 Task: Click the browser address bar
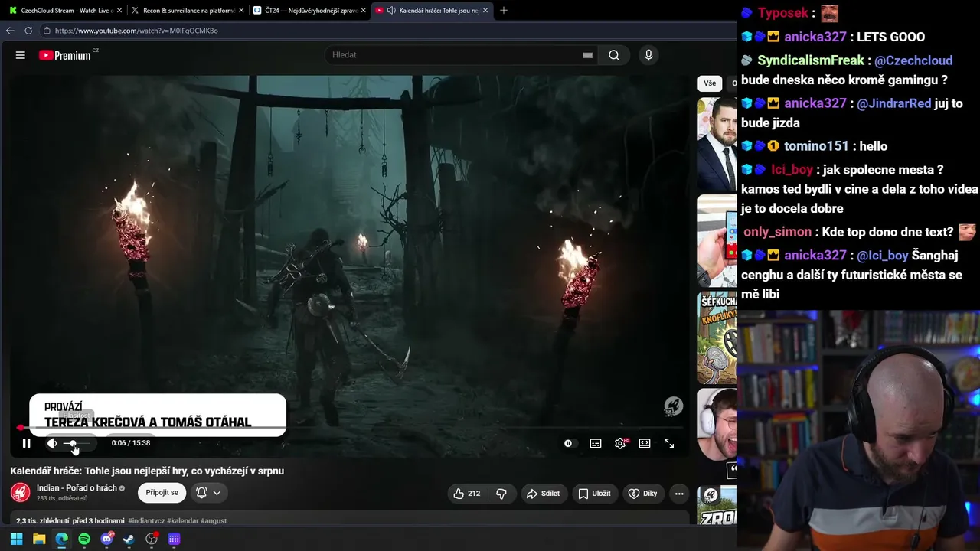[x=387, y=31]
